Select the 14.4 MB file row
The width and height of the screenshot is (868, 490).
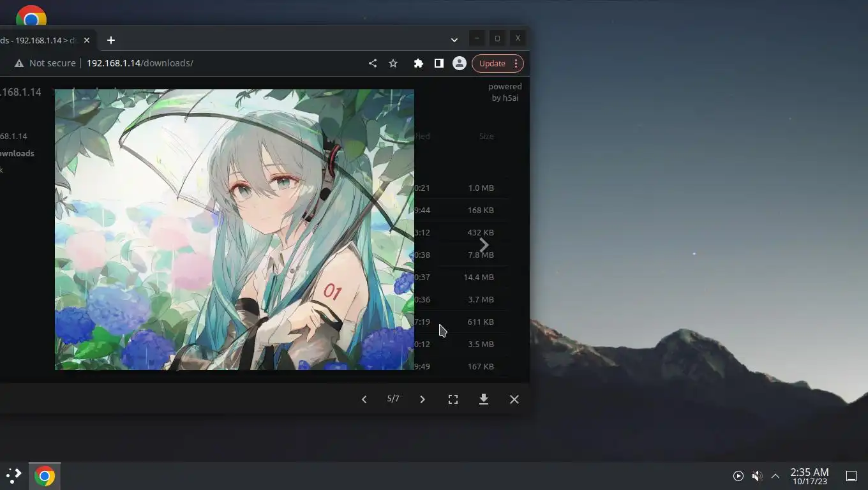(461, 277)
